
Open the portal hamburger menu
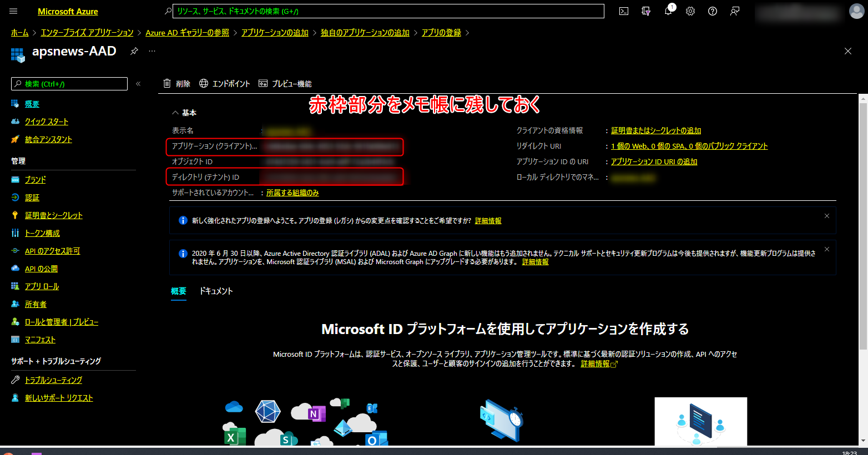[x=14, y=11]
